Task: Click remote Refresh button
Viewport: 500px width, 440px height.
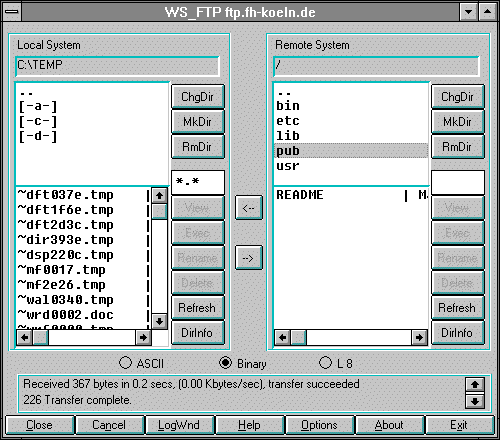Action: point(458,308)
